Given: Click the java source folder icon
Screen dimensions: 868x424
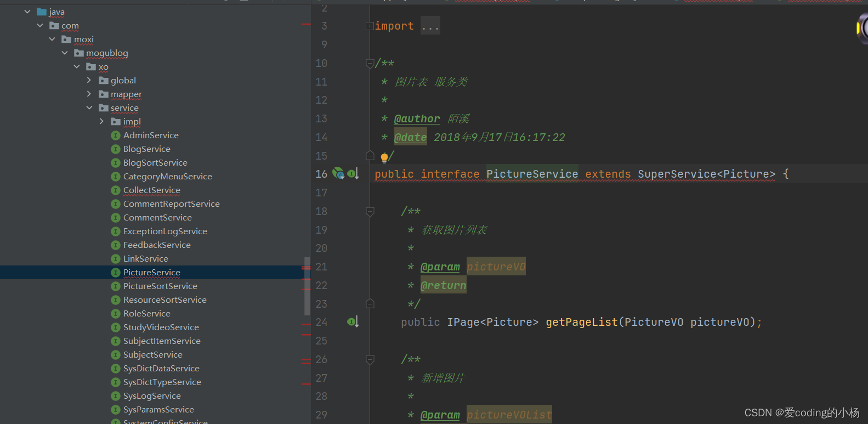Looking at the screenshot, I should click(42, 12).
